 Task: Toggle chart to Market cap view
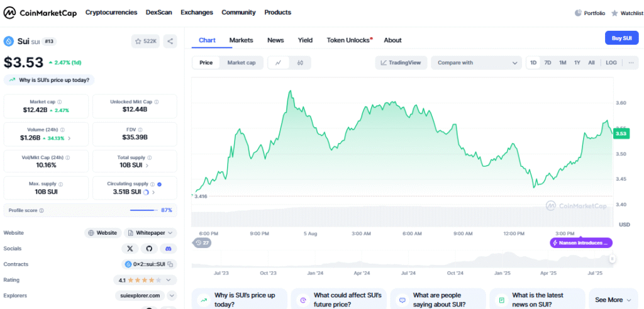(x=241, y=63)
